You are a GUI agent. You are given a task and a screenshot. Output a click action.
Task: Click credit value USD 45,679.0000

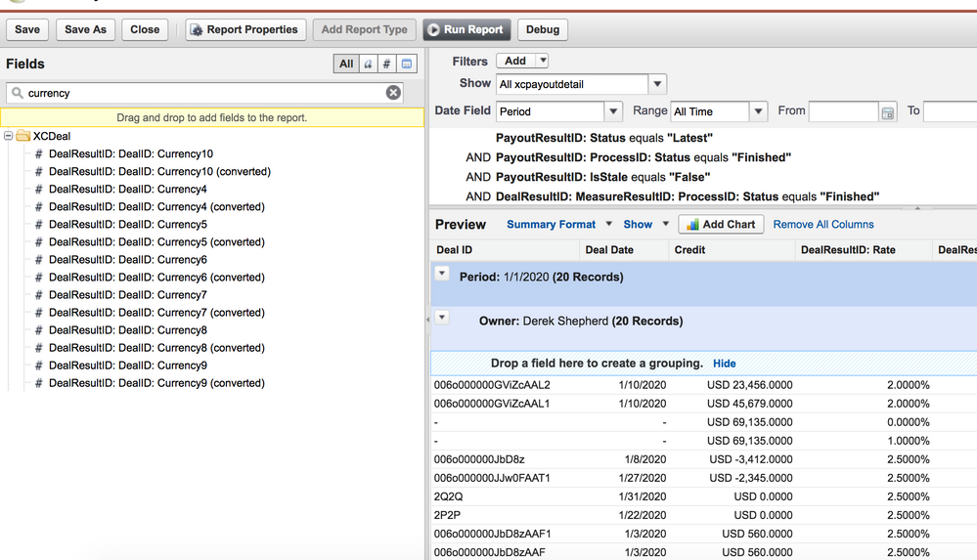pos(749,404)
